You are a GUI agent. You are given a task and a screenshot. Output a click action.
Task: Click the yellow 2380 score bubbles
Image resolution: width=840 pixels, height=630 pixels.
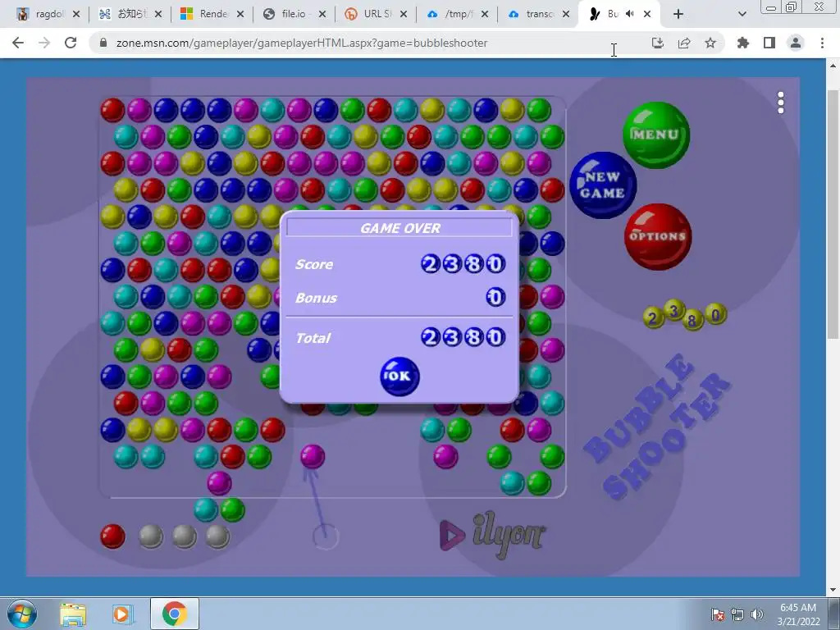click(685, 316)
